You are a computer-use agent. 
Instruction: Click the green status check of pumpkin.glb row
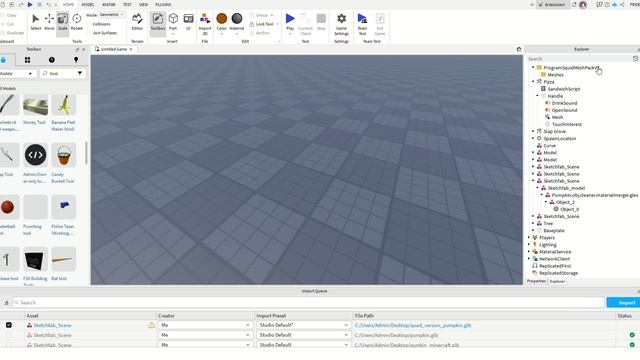coord(632,335)
